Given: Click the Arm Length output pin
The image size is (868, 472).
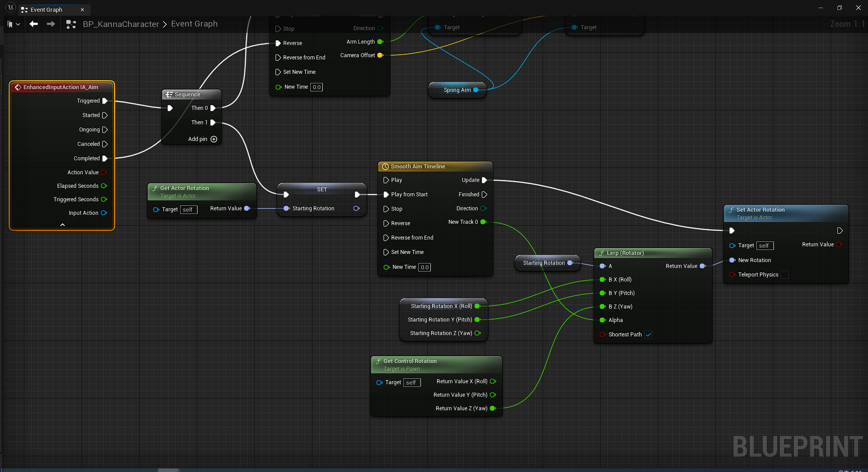Looking at the screenshot, I should pyautogui.click(x=380, y=42).
